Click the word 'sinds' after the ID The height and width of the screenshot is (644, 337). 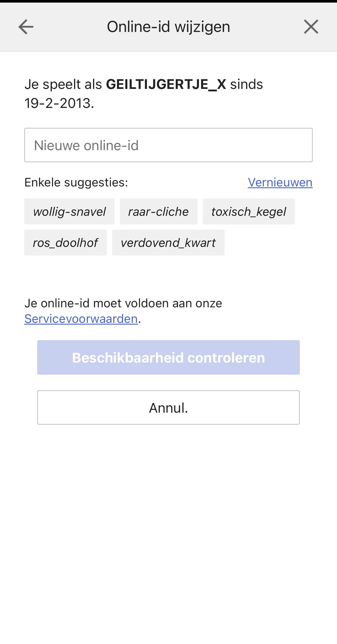[x=246, y=85]
